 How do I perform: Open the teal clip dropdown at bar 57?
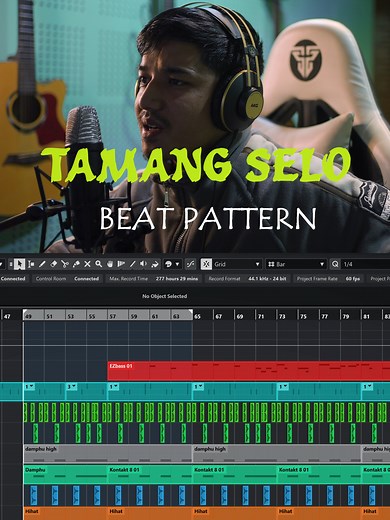point(114,387)
